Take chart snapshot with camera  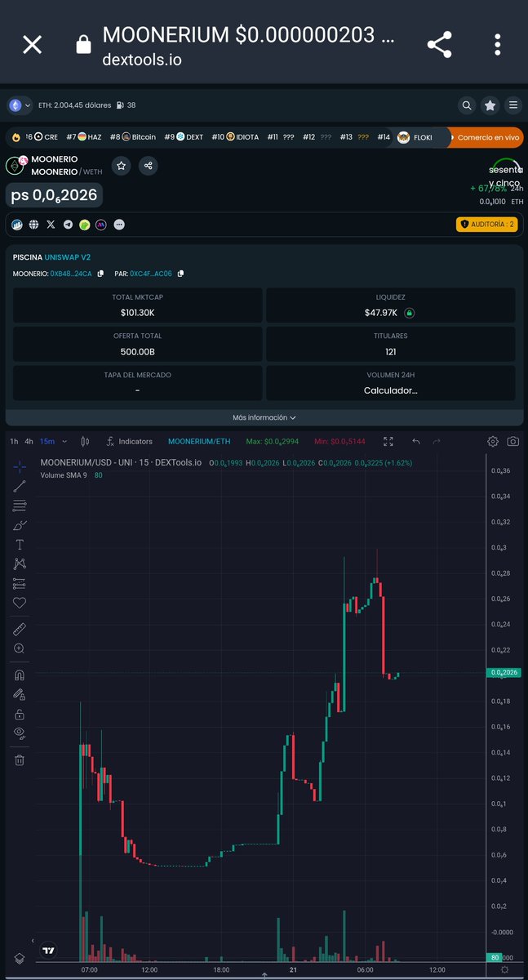(x=512, y=442)
